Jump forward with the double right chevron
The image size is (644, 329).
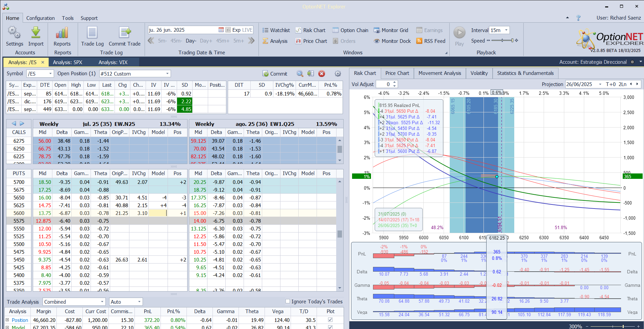click(x=251, y=41)
